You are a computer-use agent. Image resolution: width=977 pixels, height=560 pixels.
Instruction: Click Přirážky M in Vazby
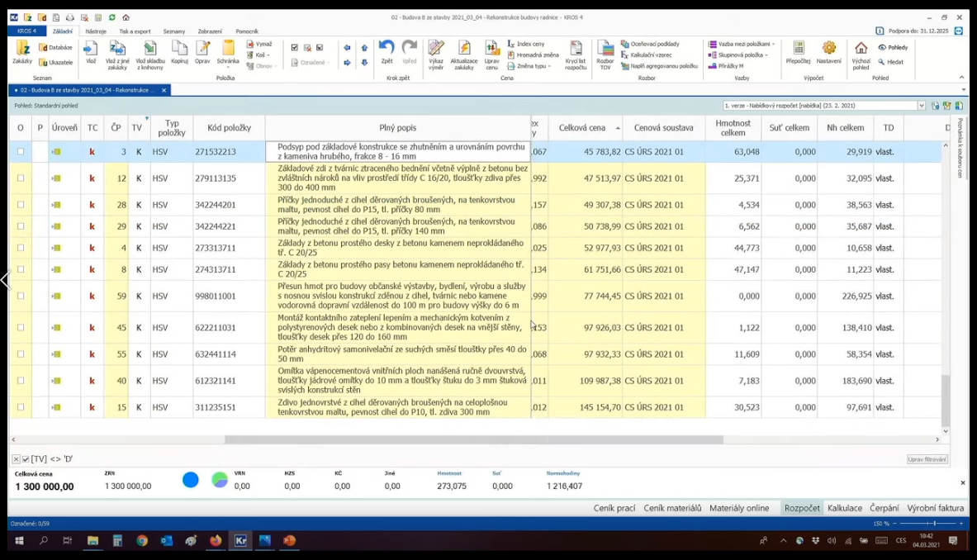[x=726, y=66]
